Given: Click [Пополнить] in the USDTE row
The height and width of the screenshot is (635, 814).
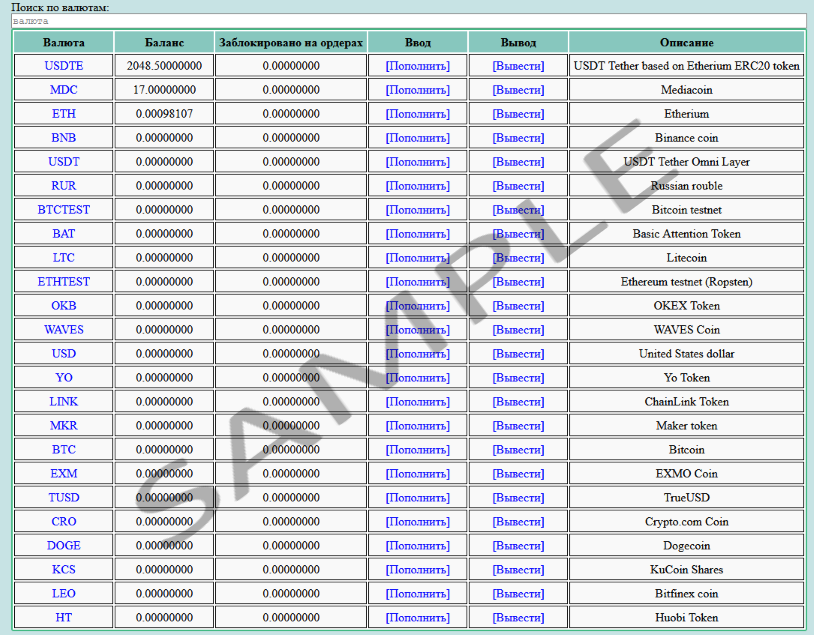Looking at the screenshot, I should pos(417,66).
